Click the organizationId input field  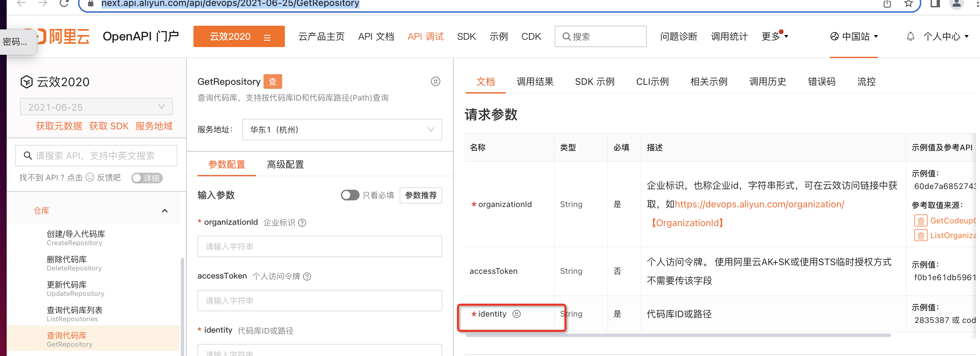pyautogui.click(x=320, y=247)
